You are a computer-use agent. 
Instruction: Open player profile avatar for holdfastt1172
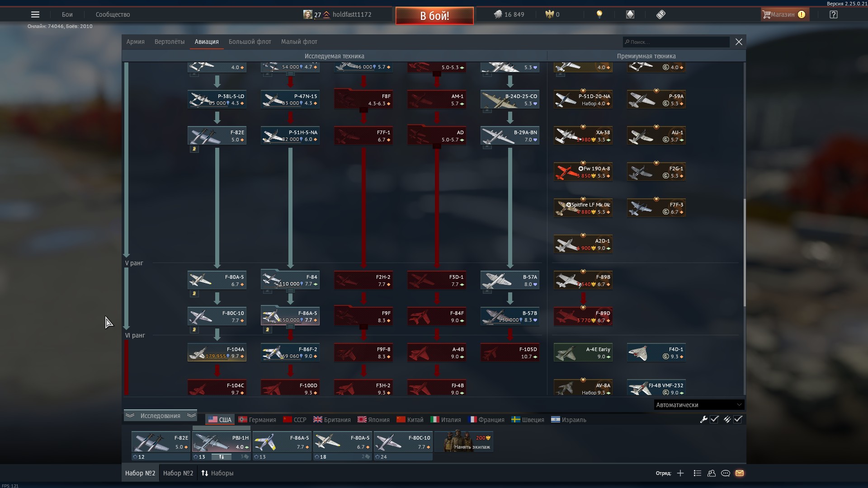[x=307, y=14]
